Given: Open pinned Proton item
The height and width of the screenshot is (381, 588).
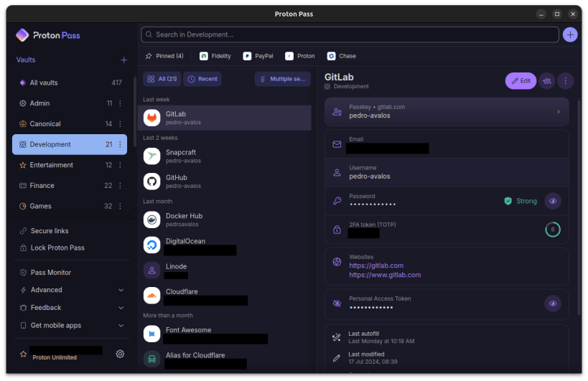Looking at the screenshot, I should 300,56.
